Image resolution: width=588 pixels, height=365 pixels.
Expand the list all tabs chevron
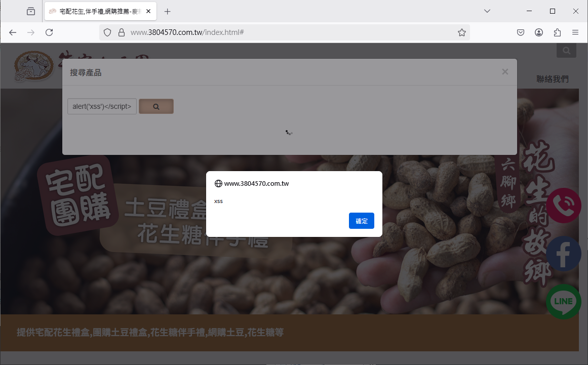point(487,11)
